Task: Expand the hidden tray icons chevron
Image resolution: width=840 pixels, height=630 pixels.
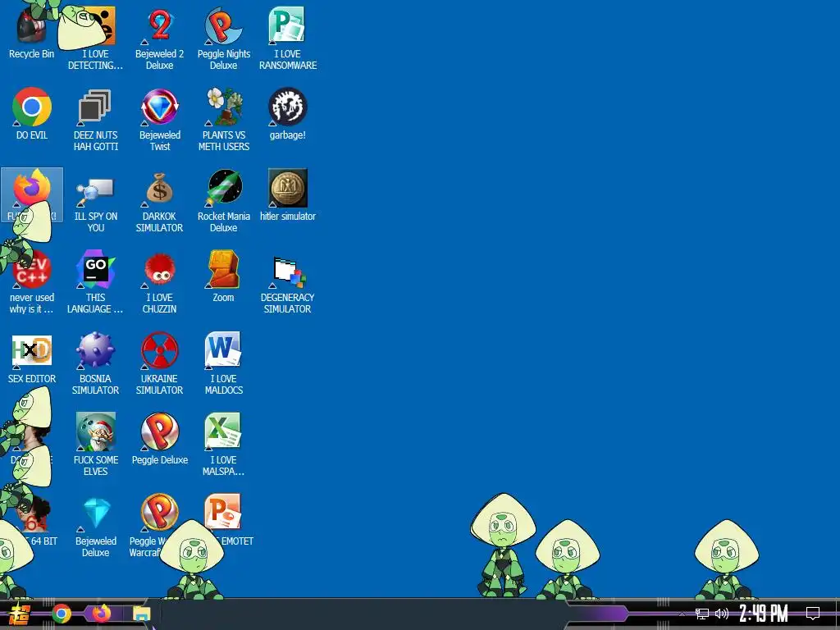Action: 682,614
